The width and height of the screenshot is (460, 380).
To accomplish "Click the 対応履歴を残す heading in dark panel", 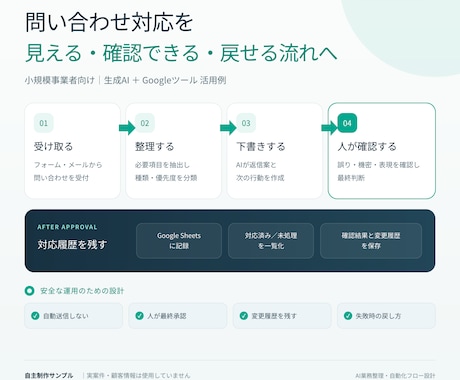I will tap(72, 244).
